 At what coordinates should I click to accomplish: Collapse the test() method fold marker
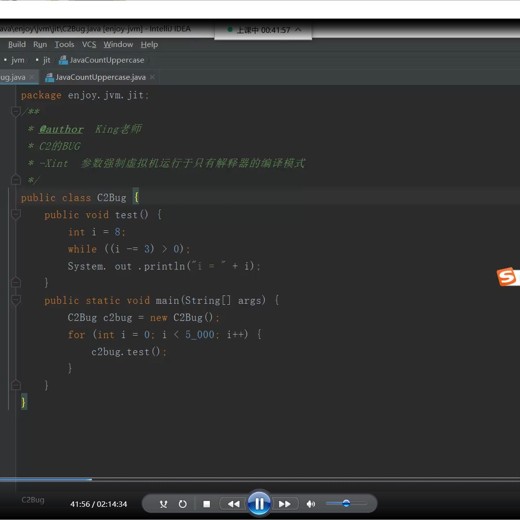point(15,214)
